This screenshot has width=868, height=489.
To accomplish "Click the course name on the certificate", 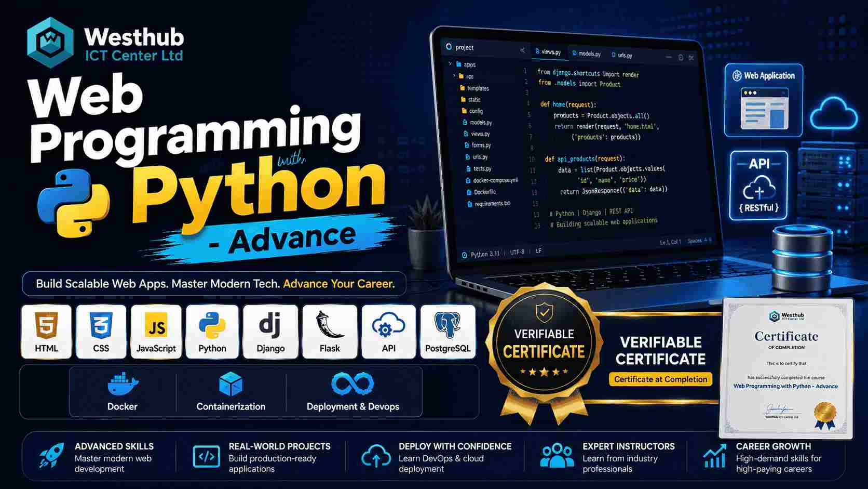I will (785, 386).
